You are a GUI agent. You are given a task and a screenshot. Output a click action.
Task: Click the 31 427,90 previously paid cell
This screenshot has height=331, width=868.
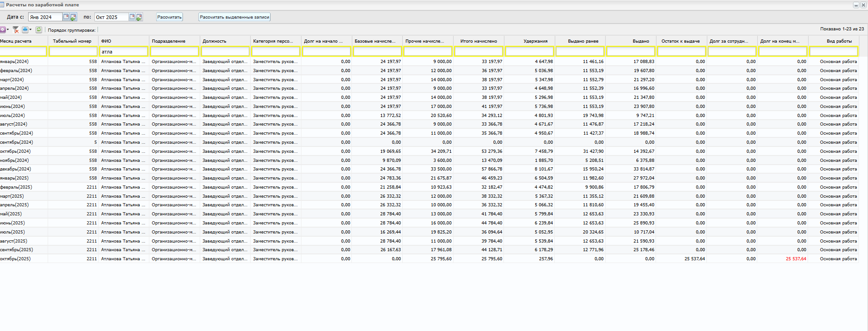(593, 151)
